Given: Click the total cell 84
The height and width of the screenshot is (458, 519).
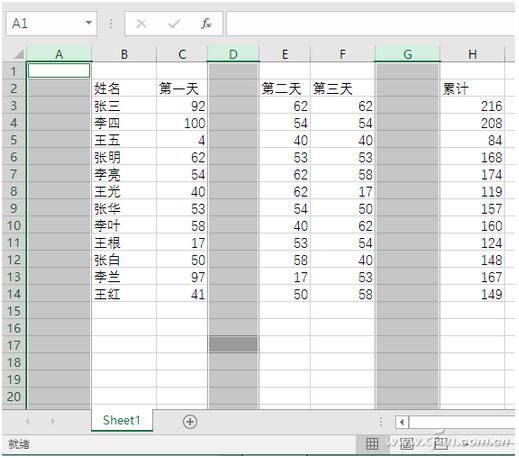Looking at the screenshot, I should point(472,140).
